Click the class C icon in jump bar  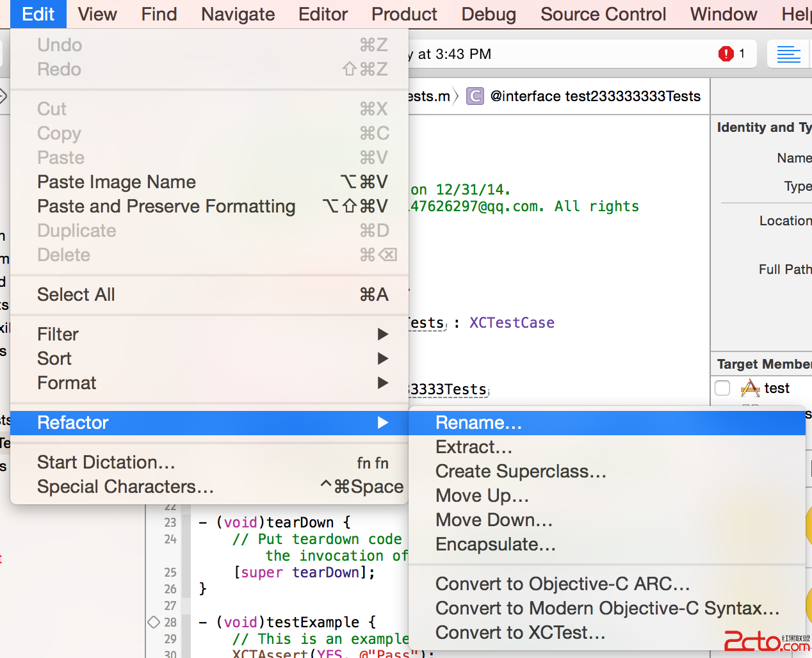click(475, 97)
